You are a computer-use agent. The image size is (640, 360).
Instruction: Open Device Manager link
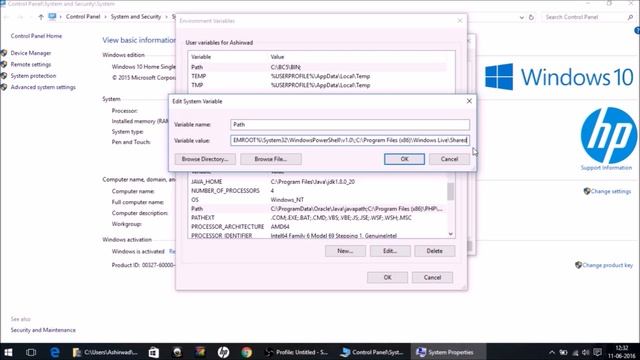pyautogui.click(x=31, y=53)
